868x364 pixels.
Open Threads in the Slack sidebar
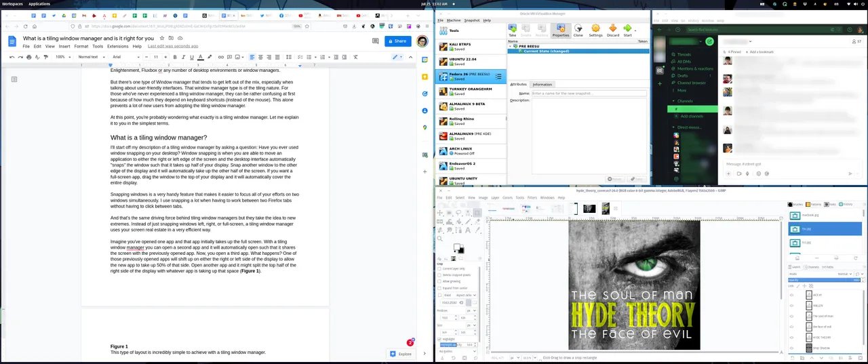click(x=684, y=54)
